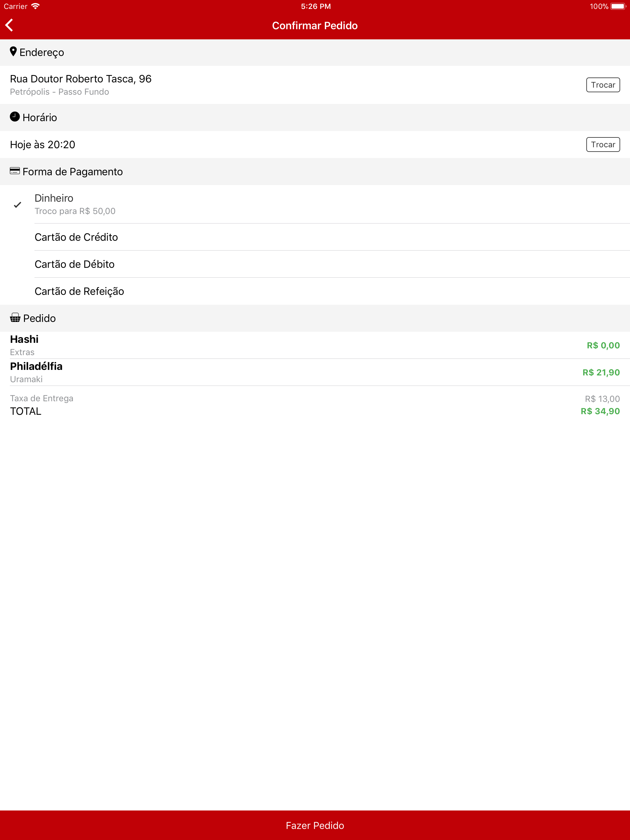630x840 pixels.
Task: Click the Hoje às 20:20 time
Action: (42, 144)
